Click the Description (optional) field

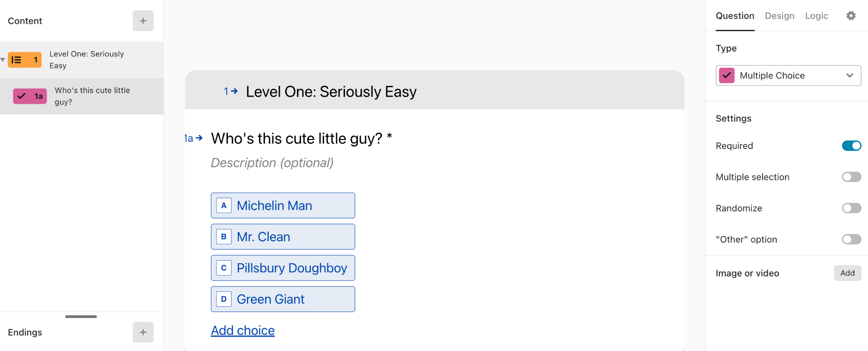272,163
